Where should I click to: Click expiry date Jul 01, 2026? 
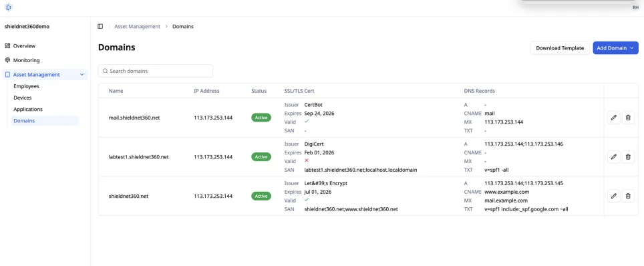click(318, 192)
